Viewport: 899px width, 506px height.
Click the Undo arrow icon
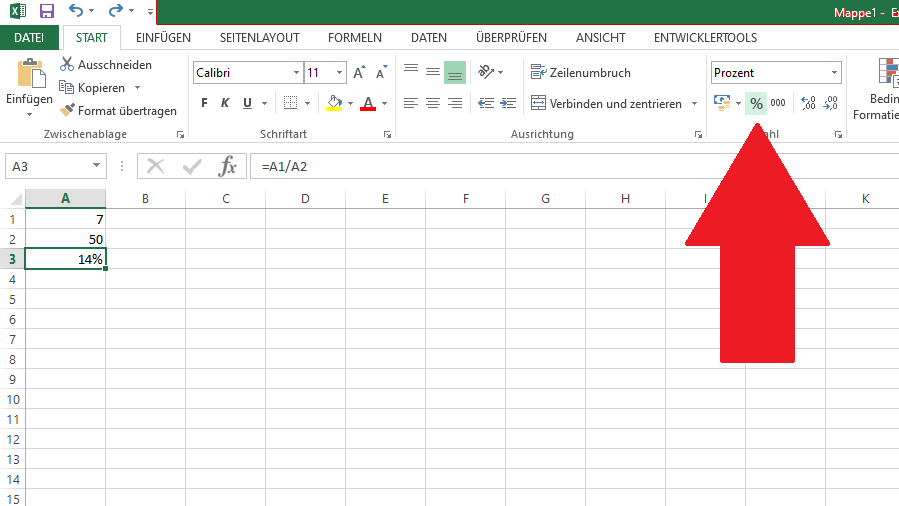[x=76, y=12]
